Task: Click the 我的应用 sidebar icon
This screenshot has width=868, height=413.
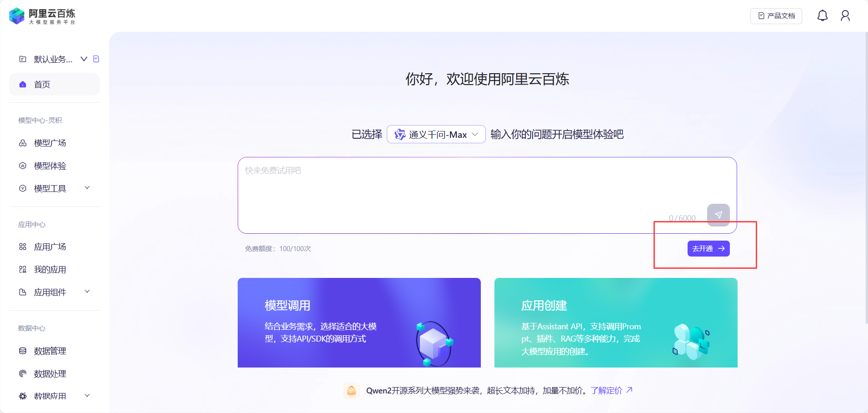Action: (x=23, y=269)
